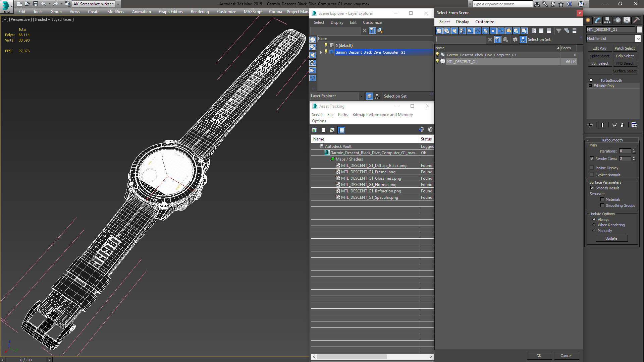
Task: Click Cancel in Select From Scene
Action: pos(566,356)
